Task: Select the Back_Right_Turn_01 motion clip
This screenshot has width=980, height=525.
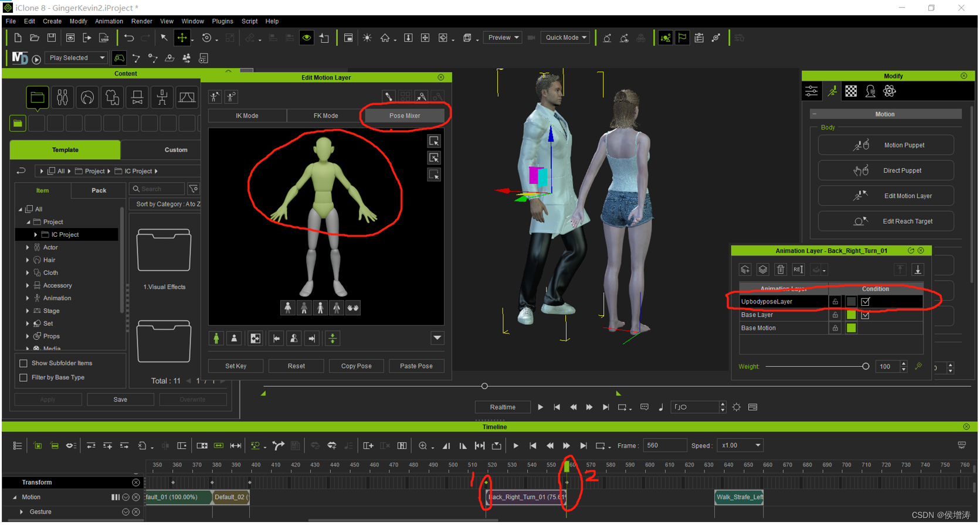Action: [527, 497]
